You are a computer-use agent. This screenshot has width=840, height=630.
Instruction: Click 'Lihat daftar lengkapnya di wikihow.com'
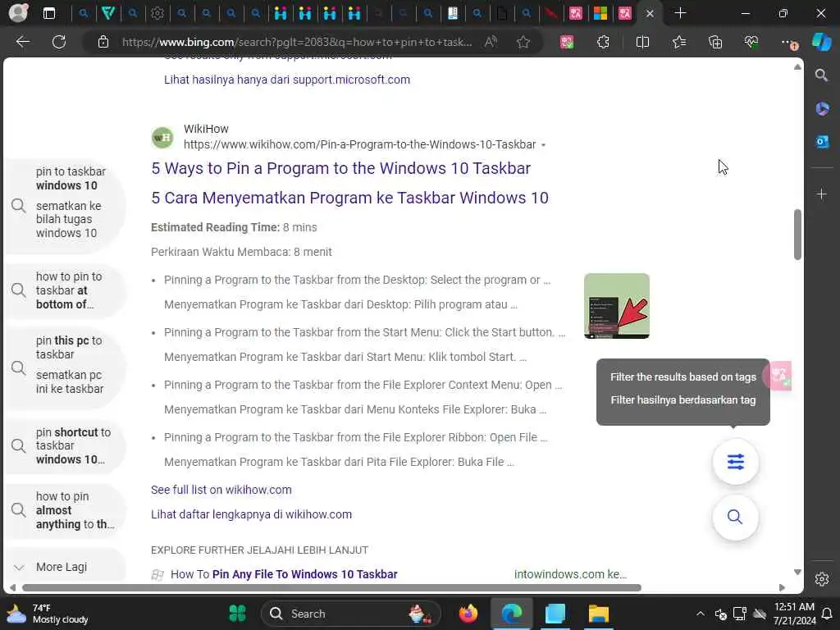[251, 514]
